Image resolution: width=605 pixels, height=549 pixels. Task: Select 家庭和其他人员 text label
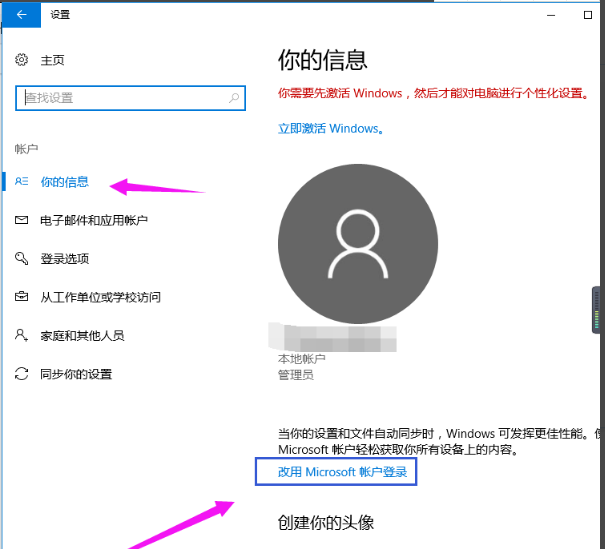82,336
